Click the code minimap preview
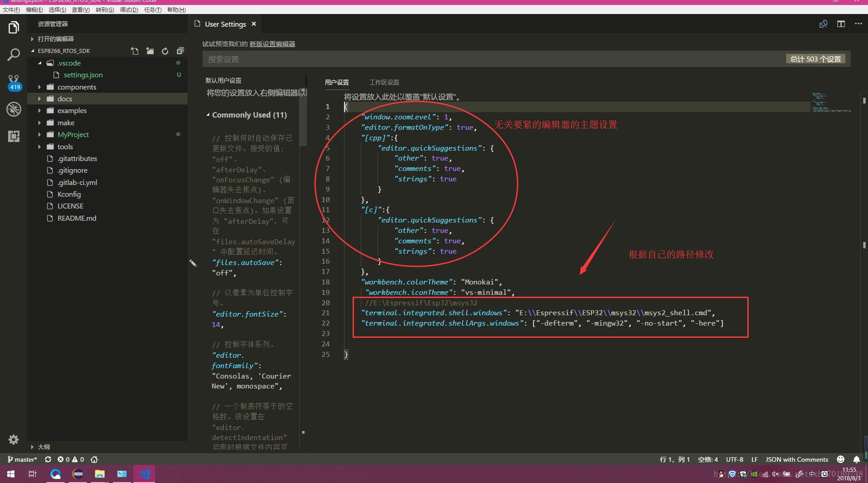 tap(831, 103)
